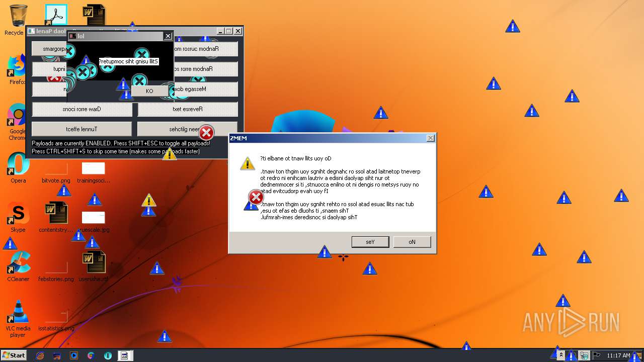Show hidden system tray icons
This screenshot has height=362, width=644.
point(561,355)
